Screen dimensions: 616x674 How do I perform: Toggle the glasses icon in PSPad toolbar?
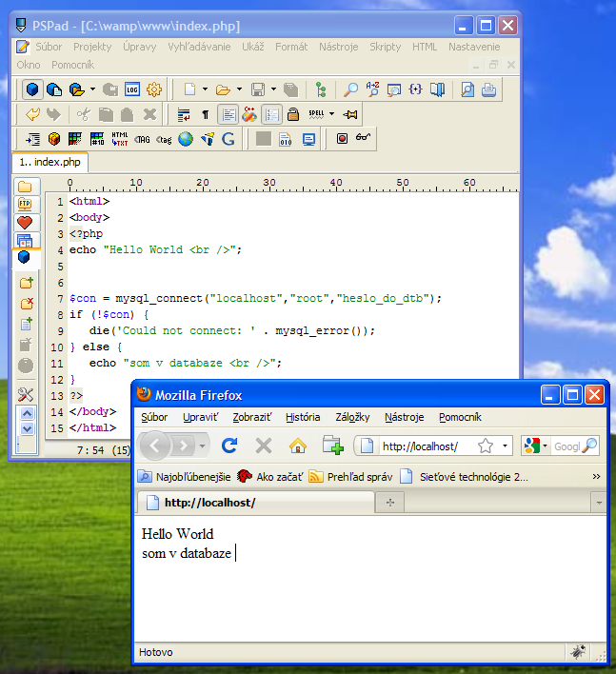[363, 137]
